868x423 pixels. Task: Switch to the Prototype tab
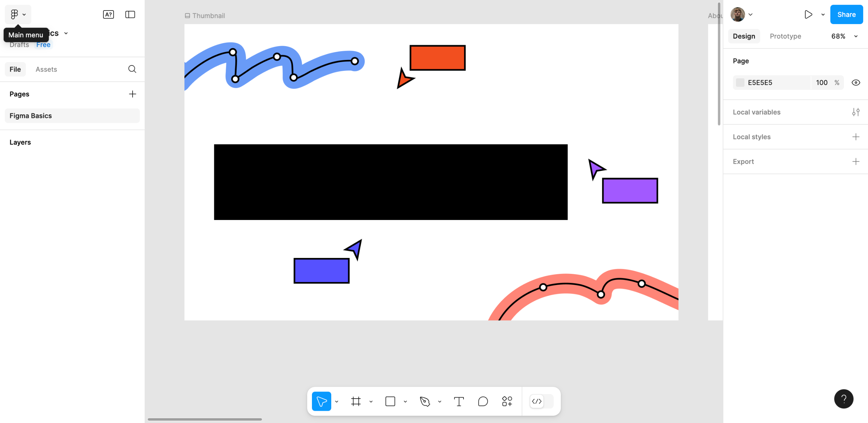pyautogui.click(x=785, y=36)
